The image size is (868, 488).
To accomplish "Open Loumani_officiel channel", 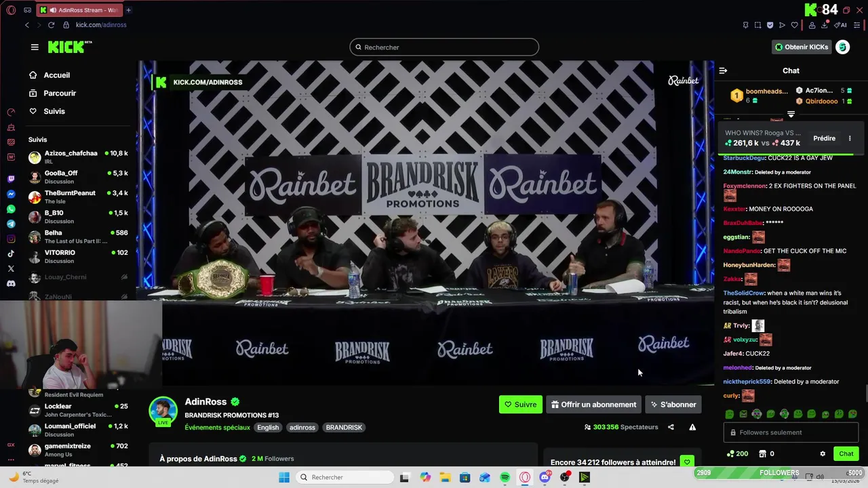I will (79, 430).
